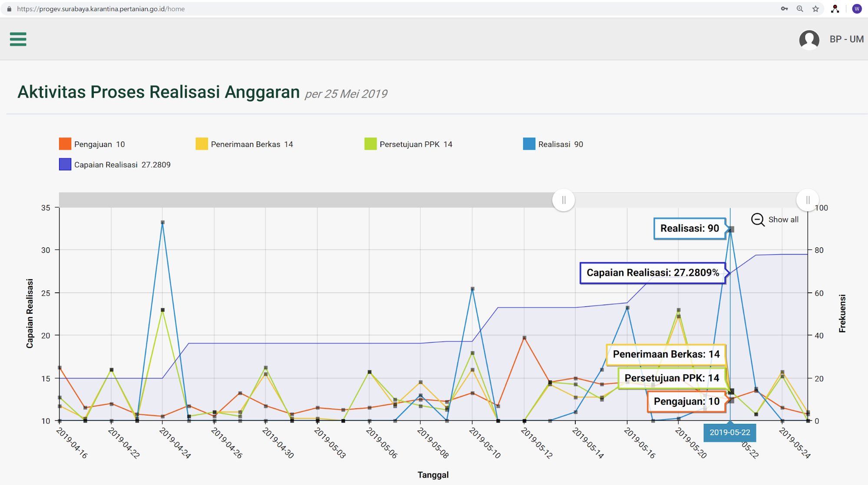Click the user profile avatar icon
The image size is (868, 485).
(809, 39)
